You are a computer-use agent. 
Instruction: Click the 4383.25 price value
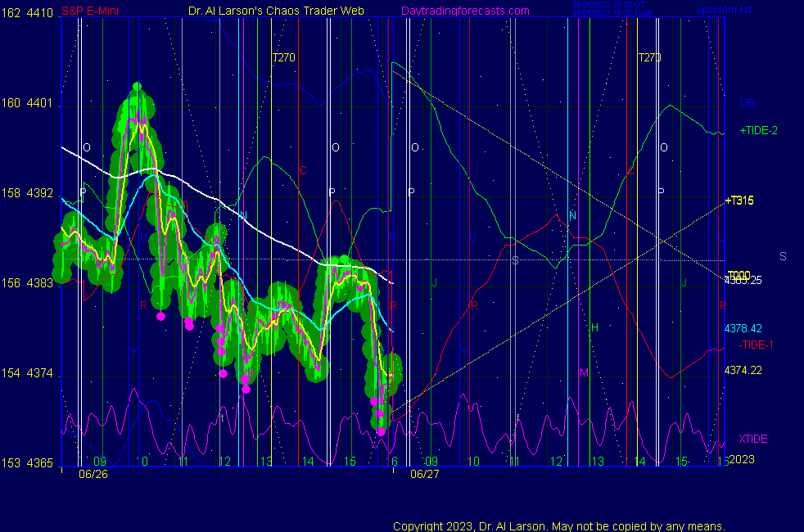click(743, 280)
